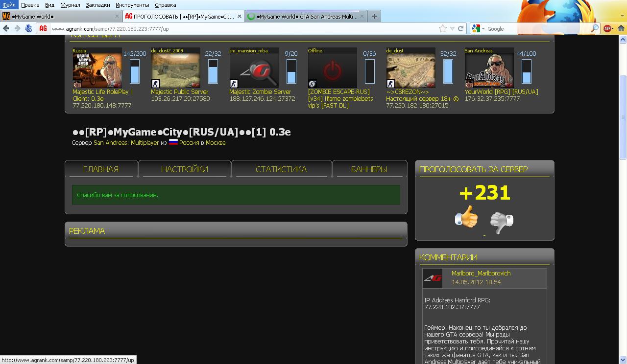Open the search engine selector dropdown

click(483, 28)
